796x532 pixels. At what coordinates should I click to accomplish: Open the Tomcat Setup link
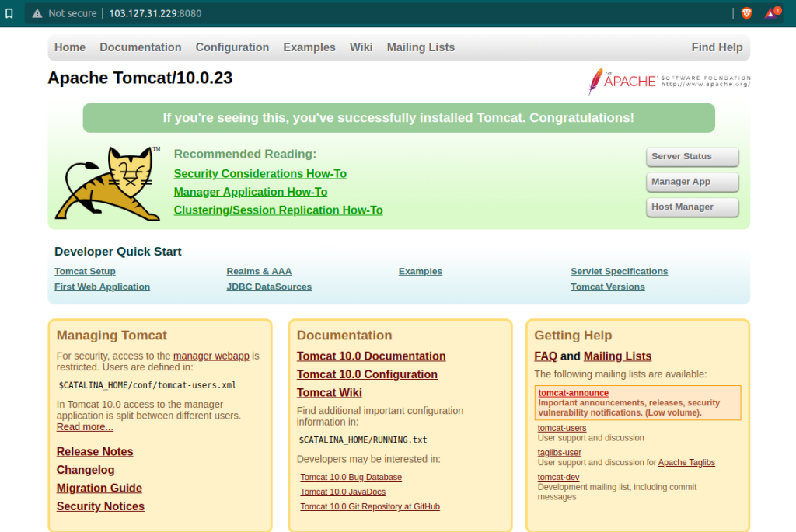(85, 271)
